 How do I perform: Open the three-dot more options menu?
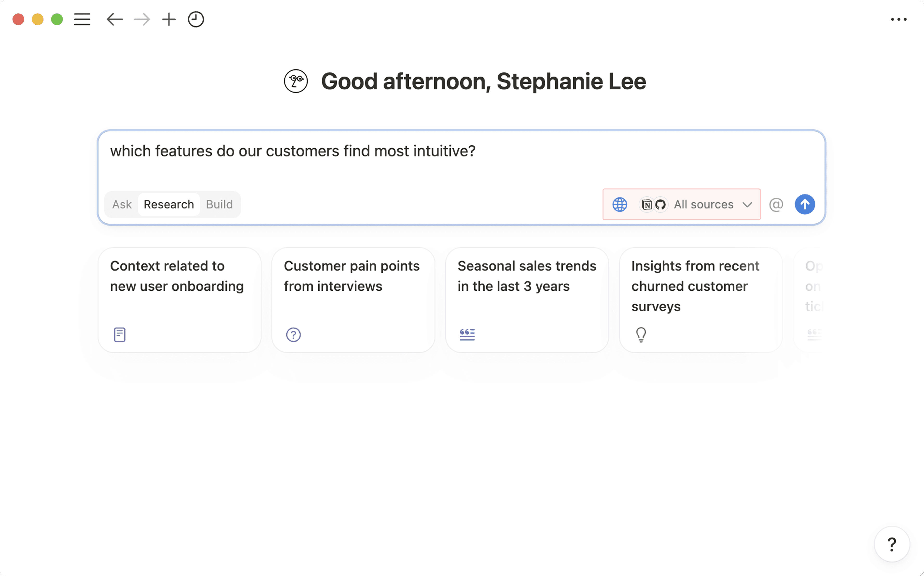898,19
